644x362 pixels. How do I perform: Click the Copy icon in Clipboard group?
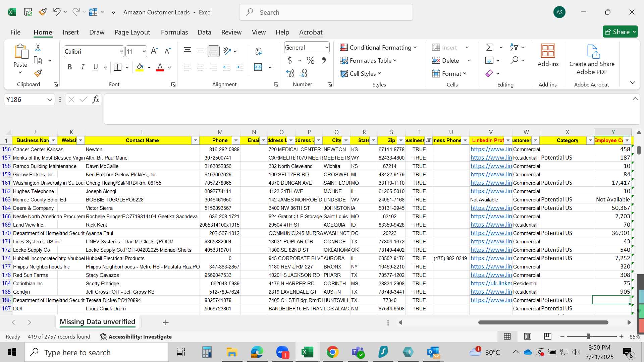point(38,61)
